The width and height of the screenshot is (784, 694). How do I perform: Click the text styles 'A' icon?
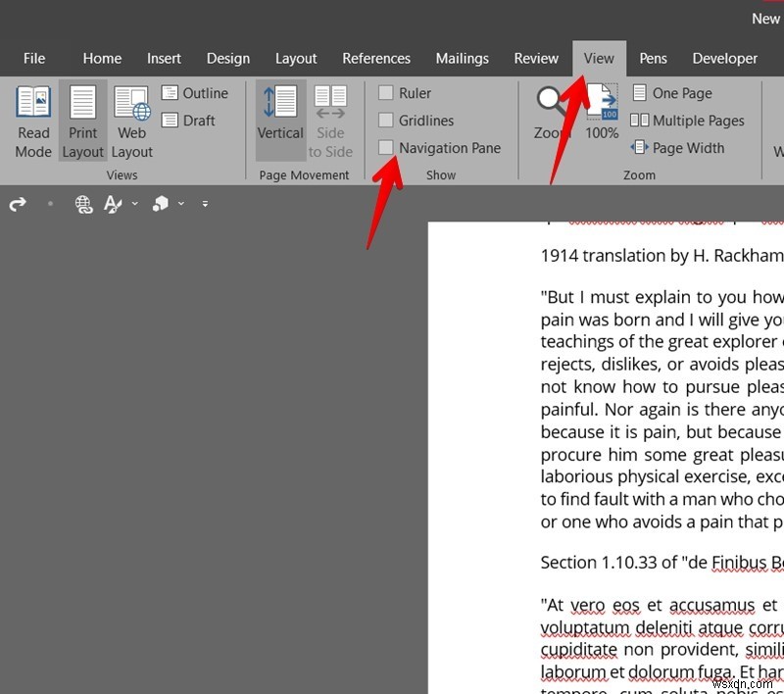[113, 204]
